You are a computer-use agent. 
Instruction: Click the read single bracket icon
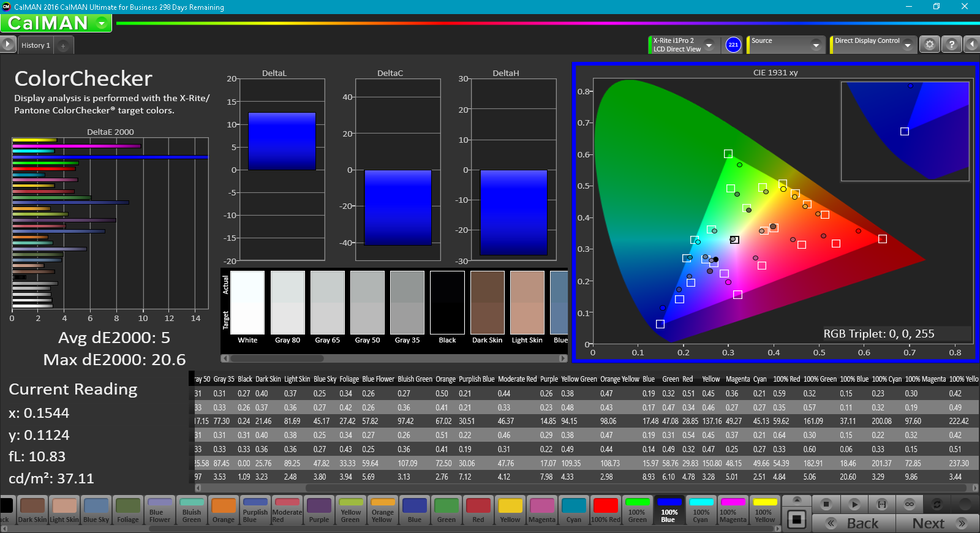click(x=882, y=504)
